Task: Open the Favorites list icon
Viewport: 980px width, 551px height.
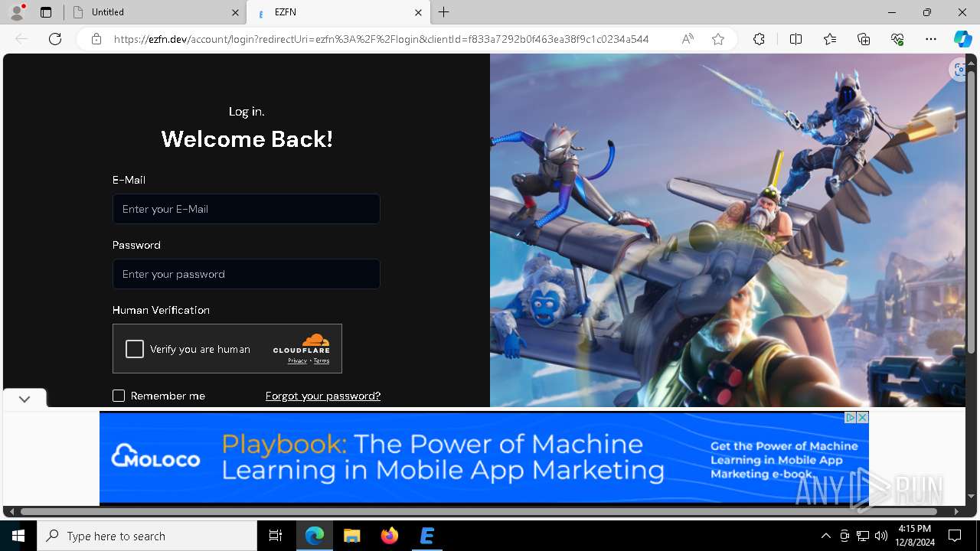Action: [830, 39]
